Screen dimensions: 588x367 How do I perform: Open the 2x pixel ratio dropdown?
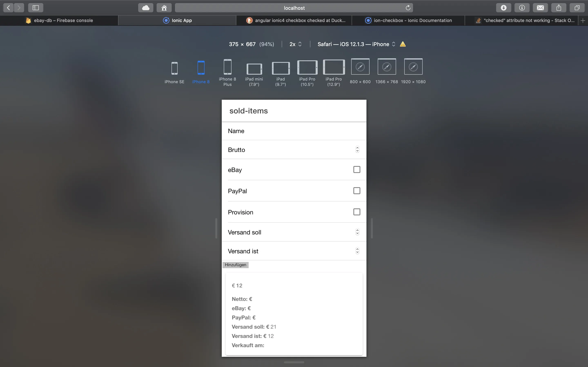click(x=295, y=44)
